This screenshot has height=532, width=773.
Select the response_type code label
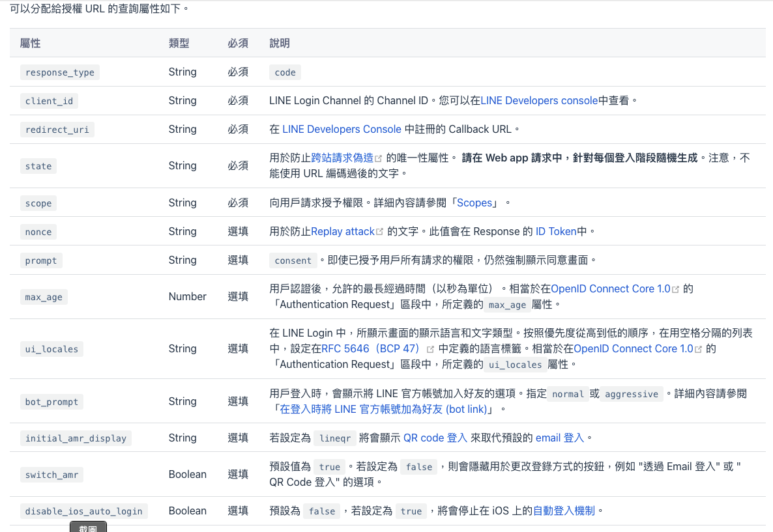[x=60, y=72]
